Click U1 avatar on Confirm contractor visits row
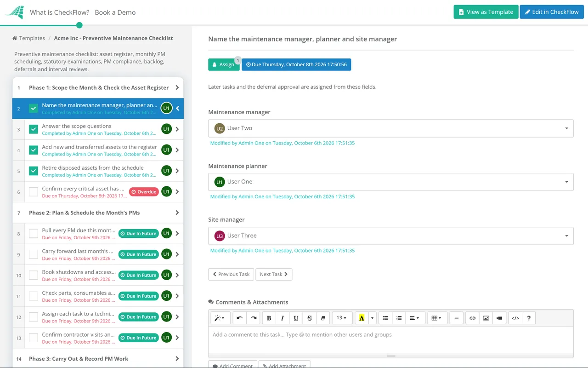Image resolution: width=588 pixels, height=368 pixels. tap(166, 338)
